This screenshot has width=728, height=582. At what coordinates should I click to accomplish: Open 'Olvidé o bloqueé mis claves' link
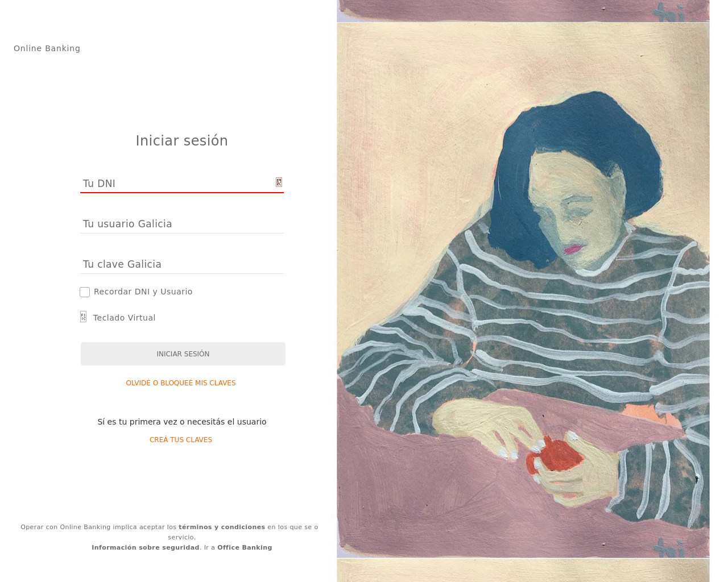(181, 383)
